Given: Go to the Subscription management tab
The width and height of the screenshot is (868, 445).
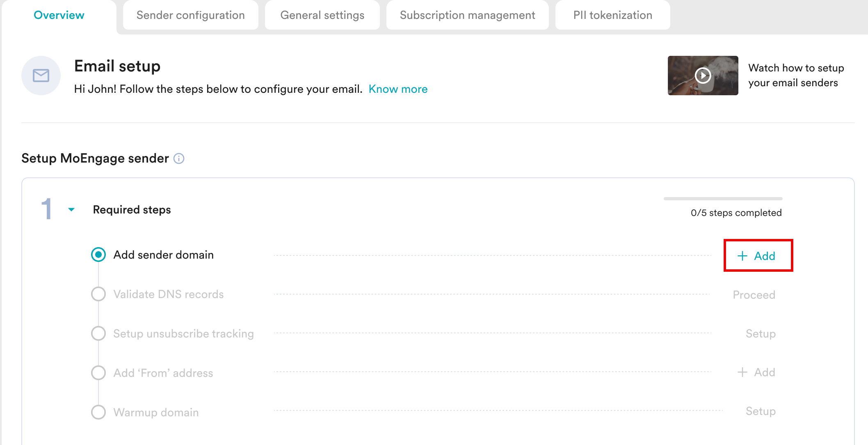Looking at the screenshot, I should 467,15.
